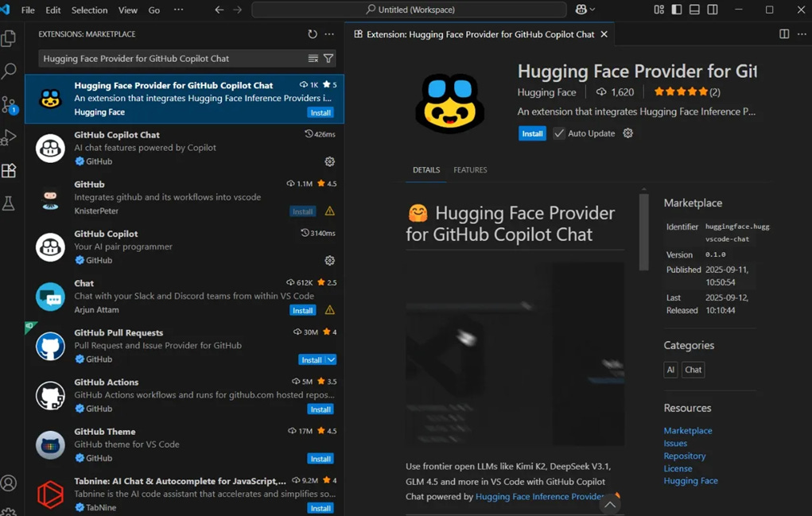
Task: Click warning icon on Chat extension
Action: click(x=329, y=310)
